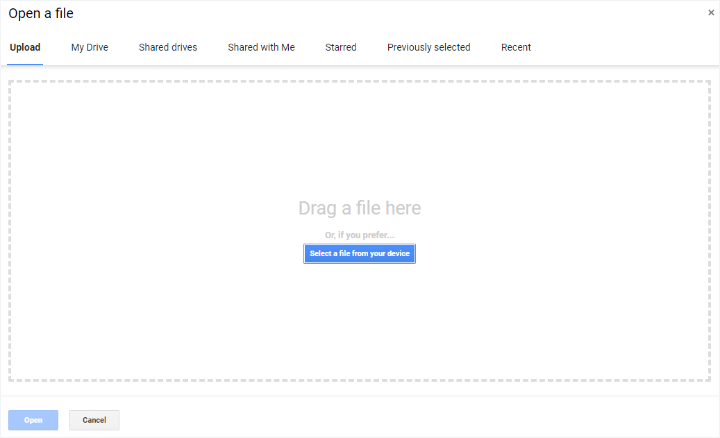Close the Open a file dialog
This screenshot has height=438, width=720.
(x=711, y=12)
